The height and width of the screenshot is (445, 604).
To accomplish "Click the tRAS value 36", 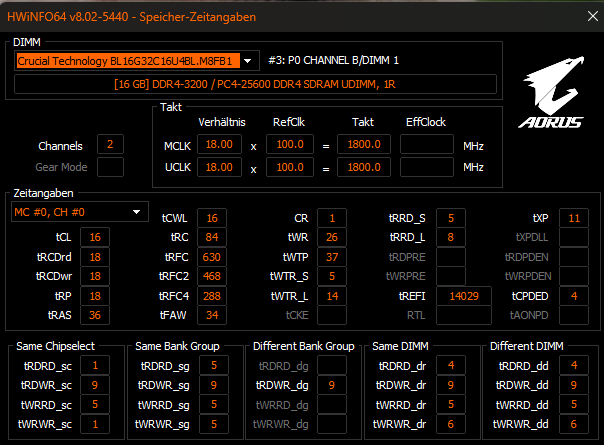I will point(95,315).
